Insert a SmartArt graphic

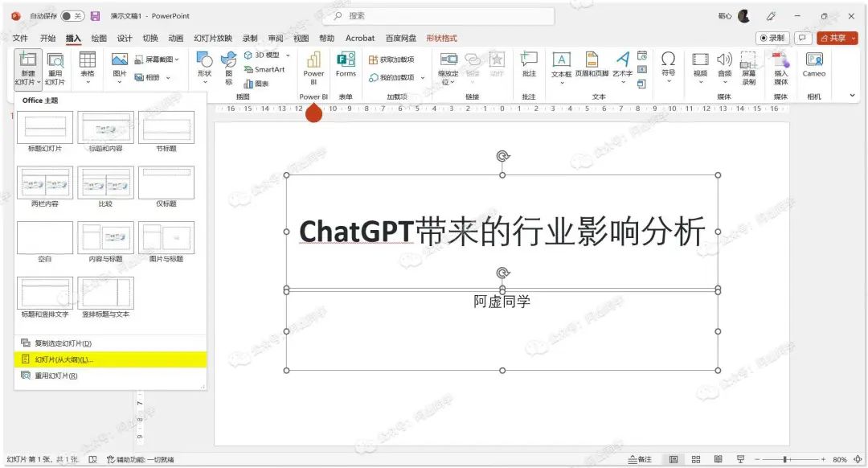264,69
